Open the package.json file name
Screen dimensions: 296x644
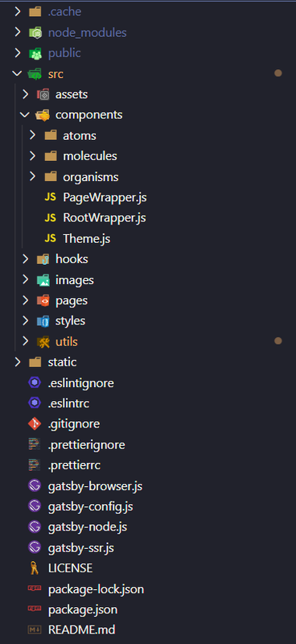click(x=83, y=609)
